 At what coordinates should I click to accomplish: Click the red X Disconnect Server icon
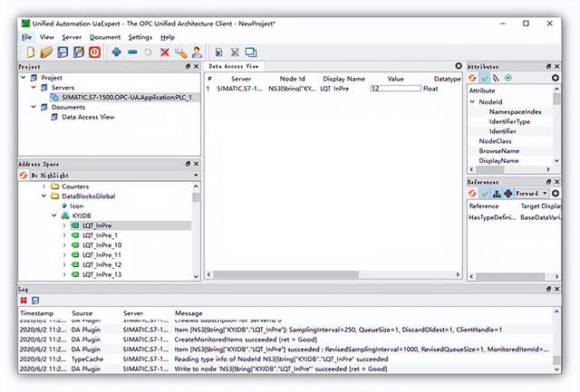pos(164,53)
